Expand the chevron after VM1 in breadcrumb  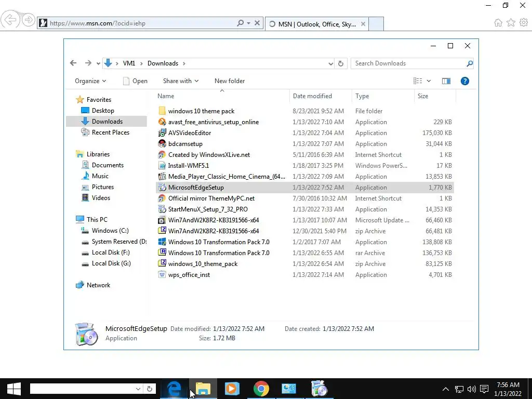[141, 63]
